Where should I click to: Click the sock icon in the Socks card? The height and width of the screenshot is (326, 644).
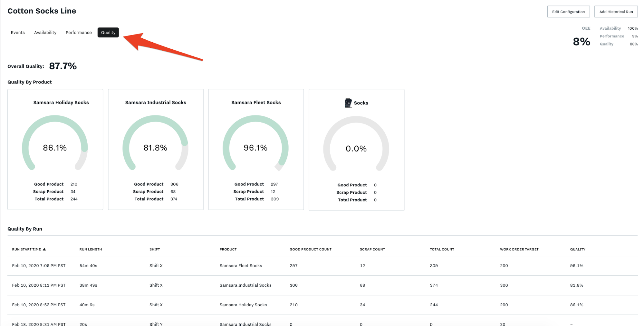348,103
